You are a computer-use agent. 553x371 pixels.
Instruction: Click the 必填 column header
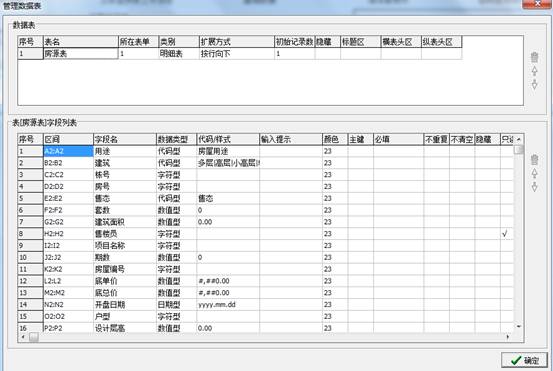click(399, 139)
